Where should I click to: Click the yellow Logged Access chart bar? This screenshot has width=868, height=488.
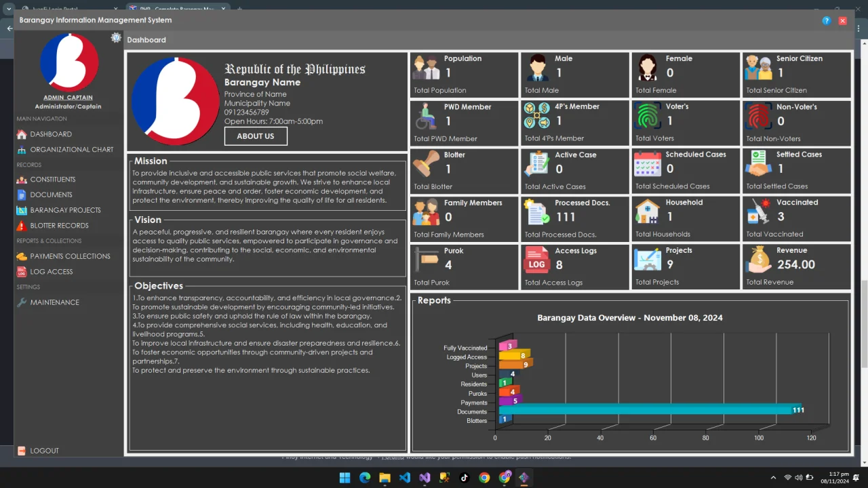point(513,355)
